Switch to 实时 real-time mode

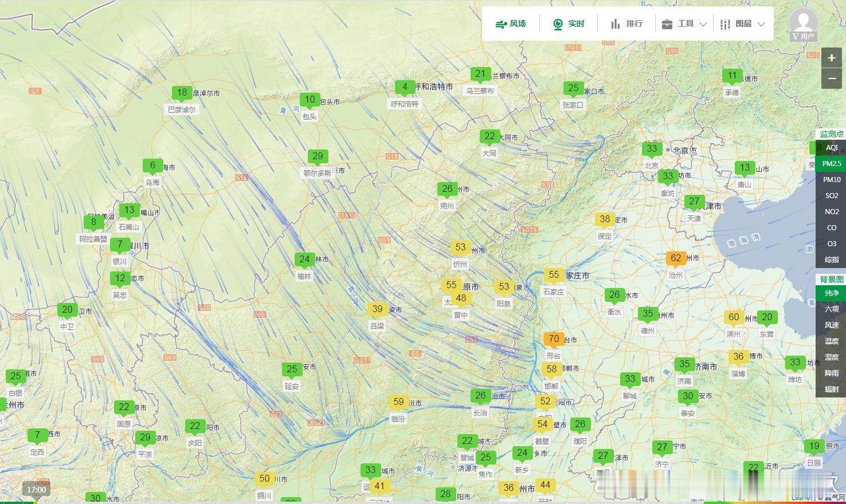pos(569,24)
